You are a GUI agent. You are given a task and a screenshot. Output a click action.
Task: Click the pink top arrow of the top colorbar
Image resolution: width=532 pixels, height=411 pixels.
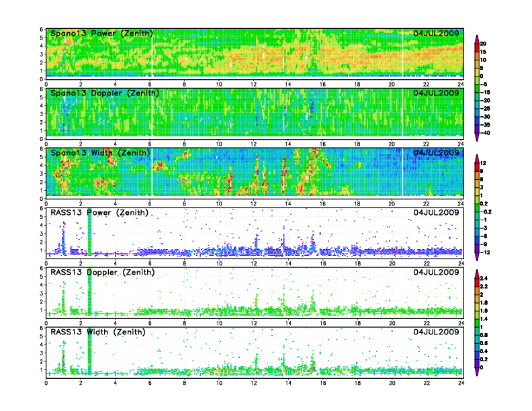477,40
